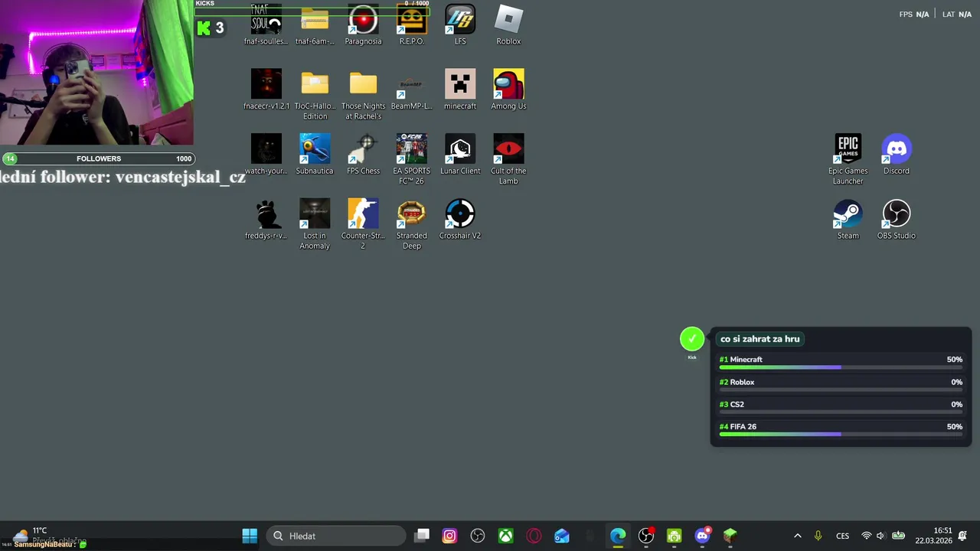
Task: Open Instagram from the taskbar
Action: click(x=449, y=536)
